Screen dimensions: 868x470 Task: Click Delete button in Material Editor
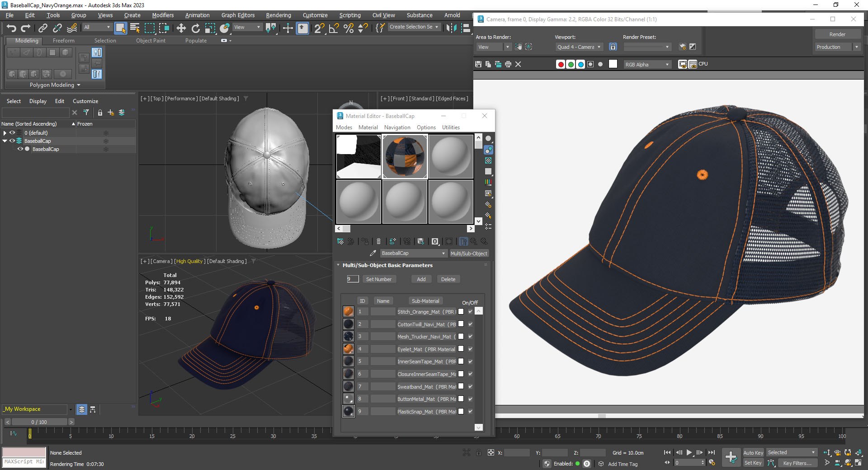pos(448,279)
